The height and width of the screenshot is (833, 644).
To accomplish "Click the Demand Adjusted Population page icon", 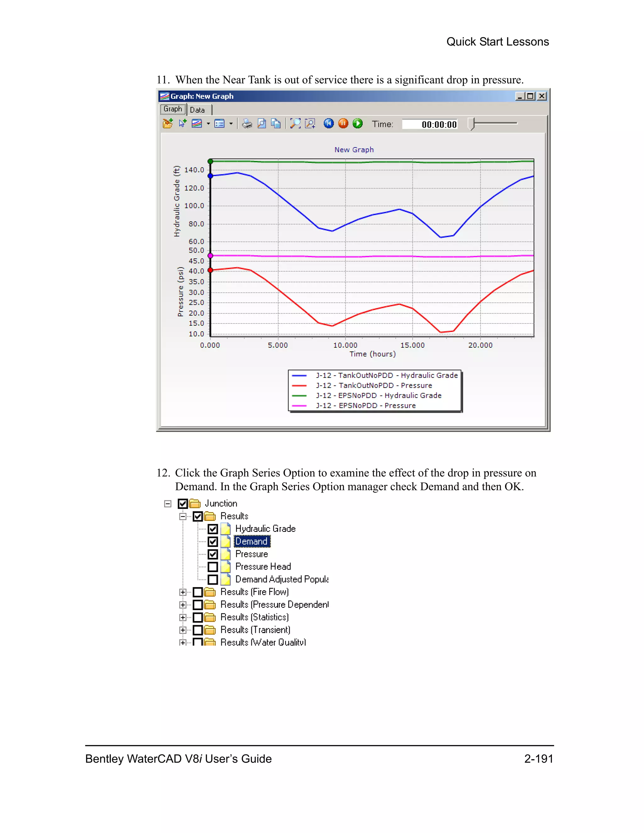I will tap(226, 580).
